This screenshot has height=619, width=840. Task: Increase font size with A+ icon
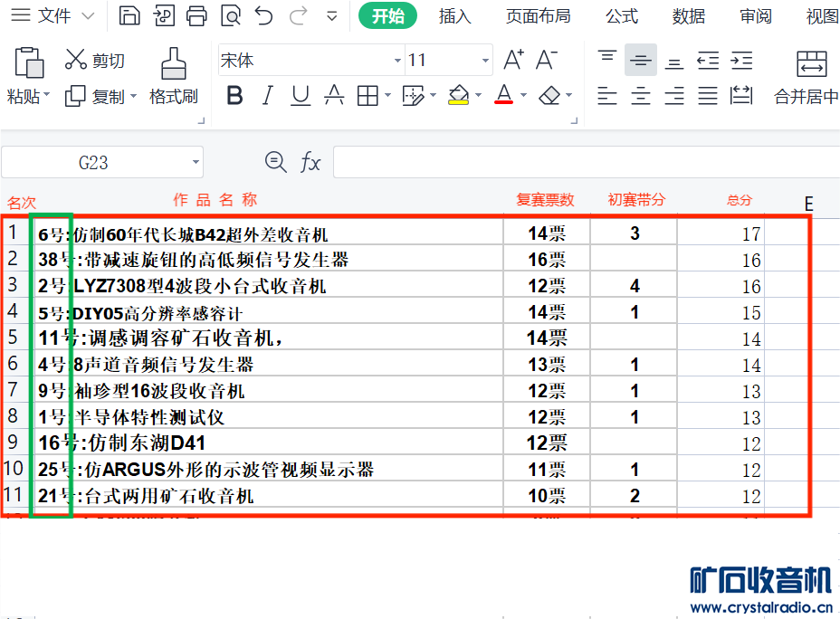(x=513, y=61)
